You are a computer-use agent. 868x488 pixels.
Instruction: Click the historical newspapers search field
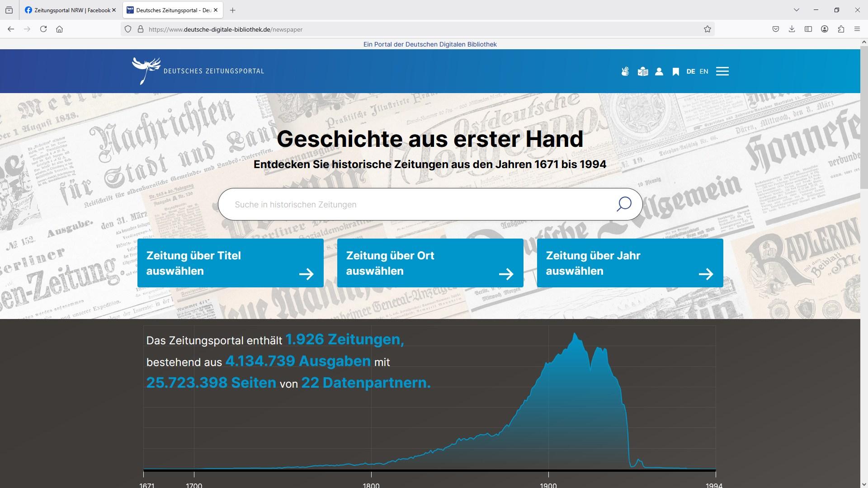[420, 204]
